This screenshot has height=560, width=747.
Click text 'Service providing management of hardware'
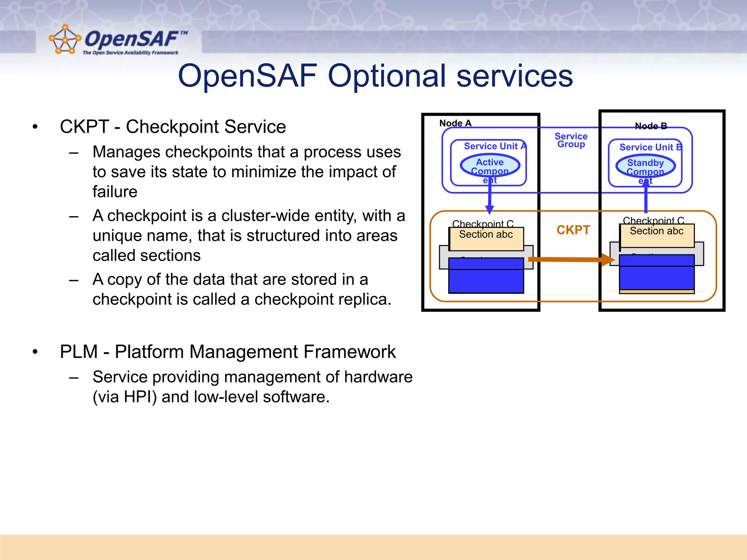[x=252, y=377]
